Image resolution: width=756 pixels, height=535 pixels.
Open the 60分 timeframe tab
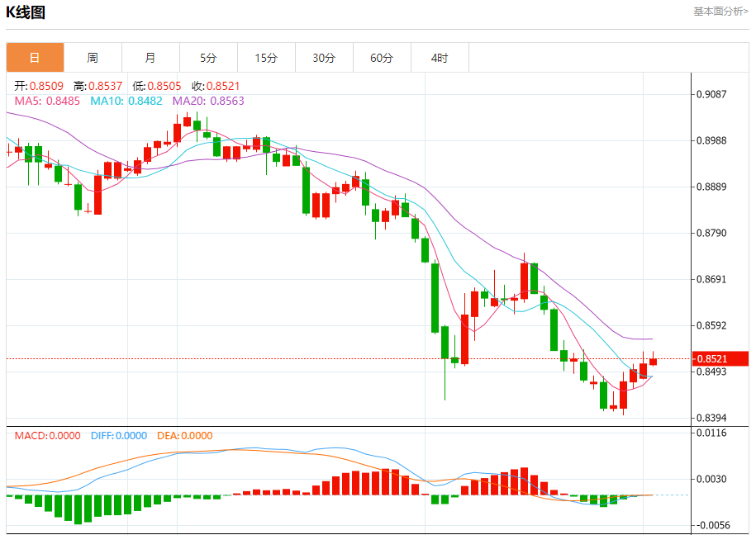[382, 58]
